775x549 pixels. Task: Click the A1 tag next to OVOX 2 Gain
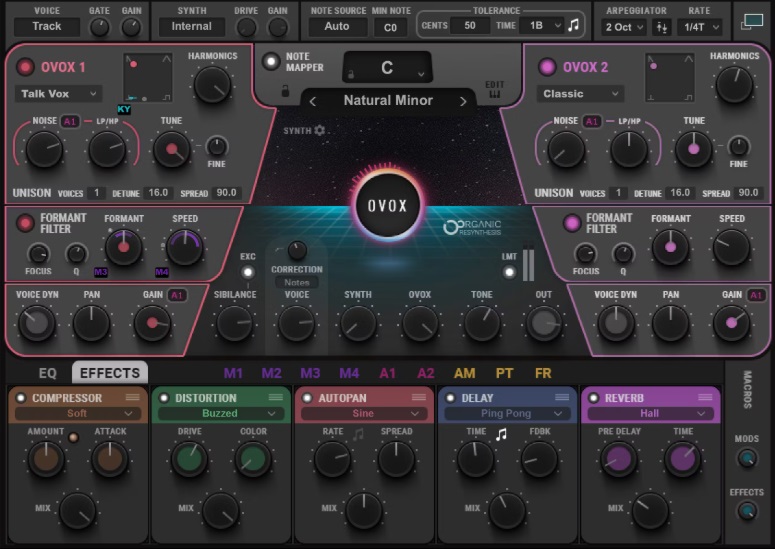pos(756,295)
